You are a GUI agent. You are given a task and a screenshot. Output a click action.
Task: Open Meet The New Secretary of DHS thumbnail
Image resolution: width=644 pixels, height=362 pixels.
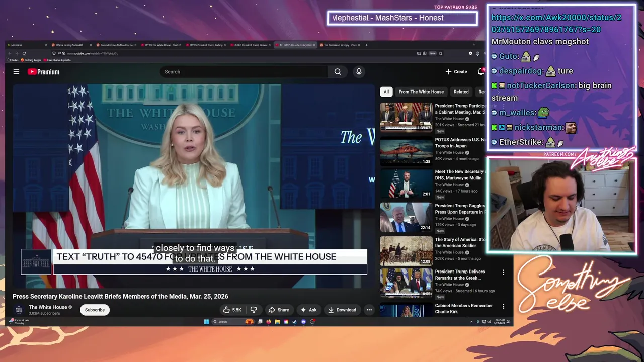point(406,184)
